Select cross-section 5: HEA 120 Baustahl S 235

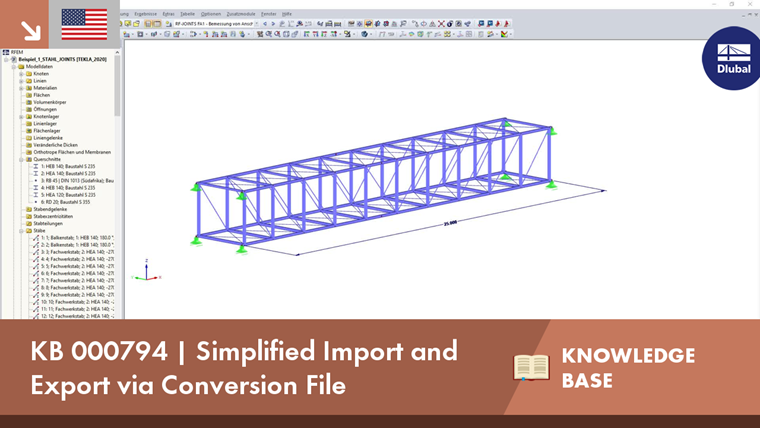coord(68,195)
